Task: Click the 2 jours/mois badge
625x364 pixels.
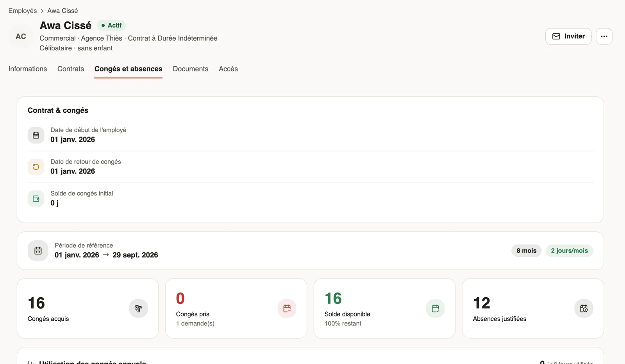Action: 569,250
